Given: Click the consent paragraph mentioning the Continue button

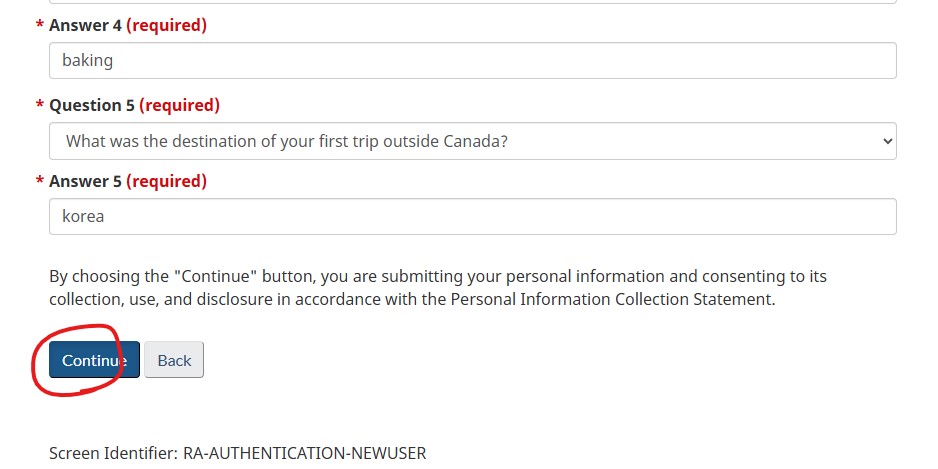Looking at the screenshot, I should (x=438, y=288).
